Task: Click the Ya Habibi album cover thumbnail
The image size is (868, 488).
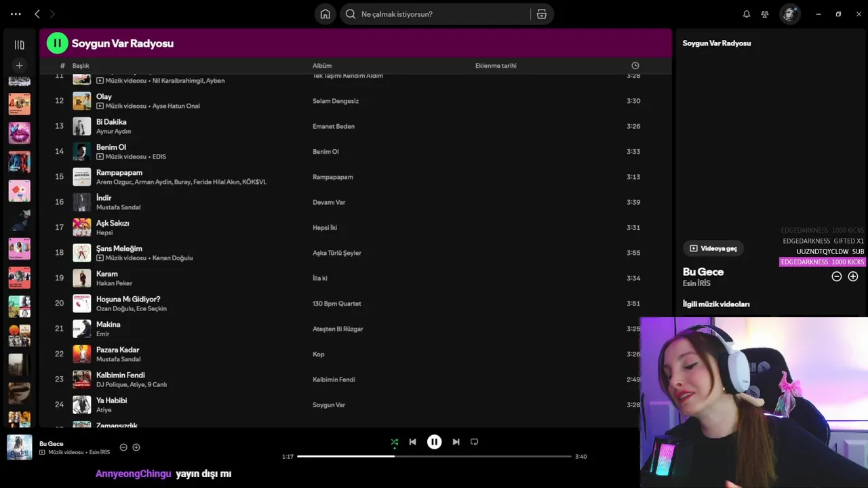Action: point(82,405)
